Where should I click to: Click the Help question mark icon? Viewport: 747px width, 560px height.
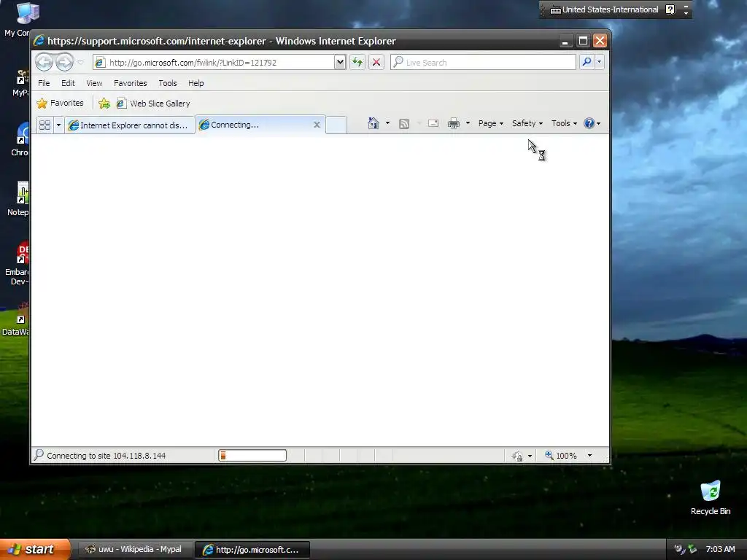[x=589, y=123]
